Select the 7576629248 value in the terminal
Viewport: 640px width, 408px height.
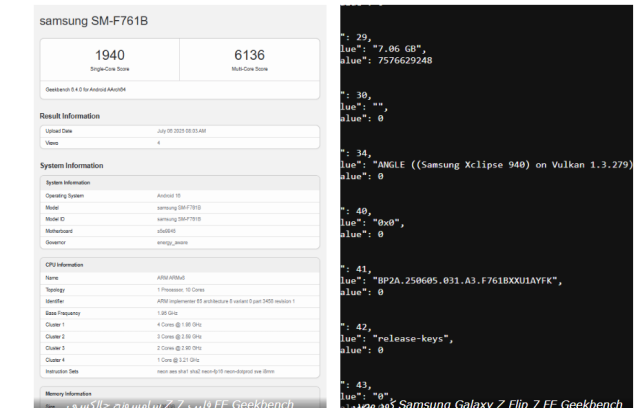[405, 61]
